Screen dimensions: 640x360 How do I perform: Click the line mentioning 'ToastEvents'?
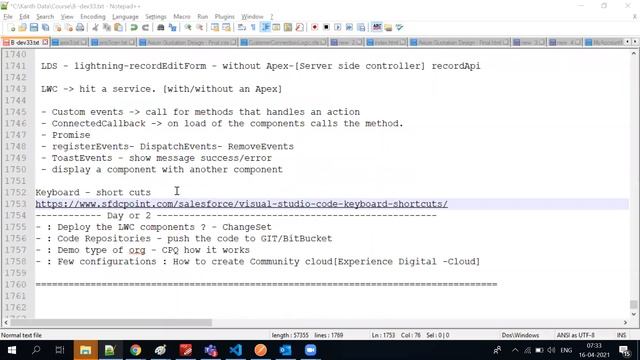pyautogui.click(x=156, y=158)
